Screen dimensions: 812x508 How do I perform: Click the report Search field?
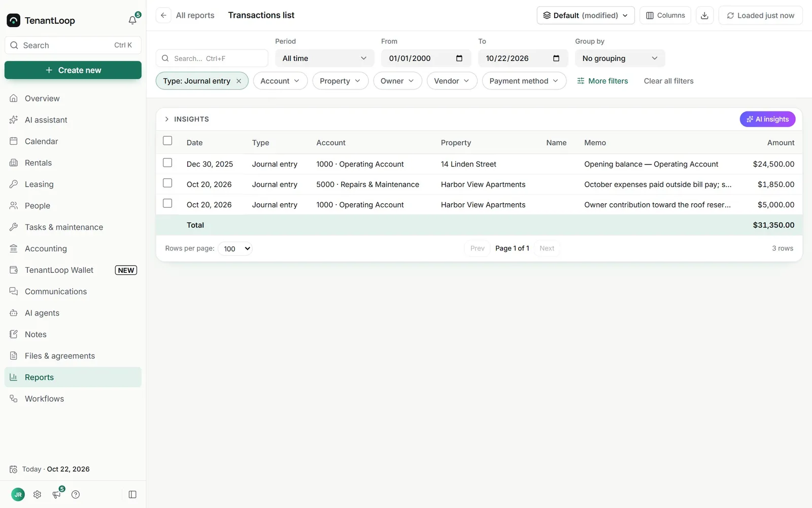pyautogui.click(x=212, y=58)
